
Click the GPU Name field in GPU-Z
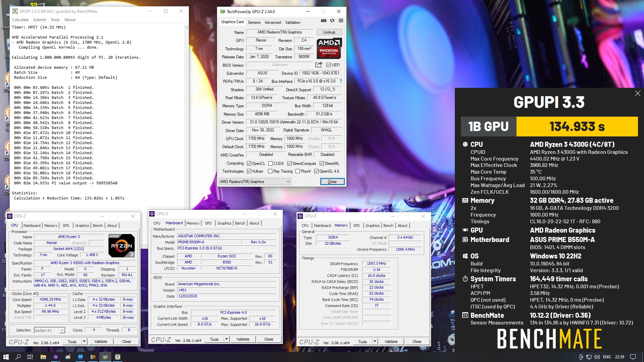(x=279, y=32)
